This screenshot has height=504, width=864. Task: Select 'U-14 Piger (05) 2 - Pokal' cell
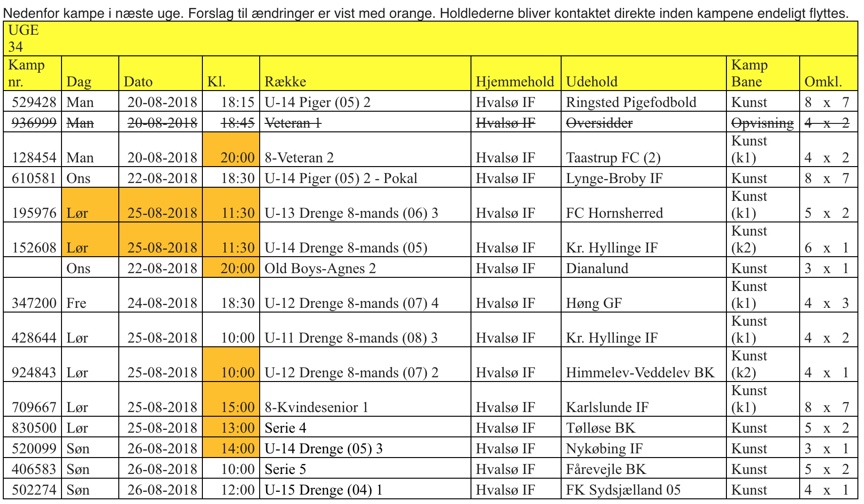[365, 177]
